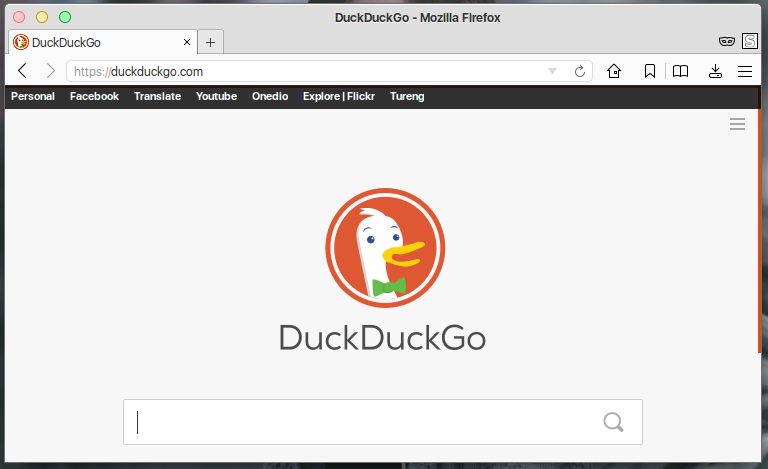Open a new tab with plus button
The width and height of the screenshot is (768, 469).
tap(211, 43)
